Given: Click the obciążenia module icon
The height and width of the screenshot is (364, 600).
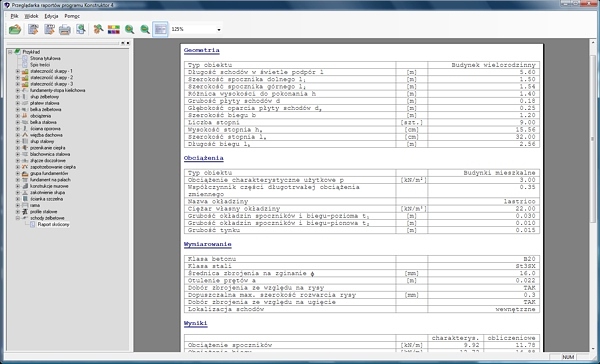Looking at the screenshot, I should (25, 116).
